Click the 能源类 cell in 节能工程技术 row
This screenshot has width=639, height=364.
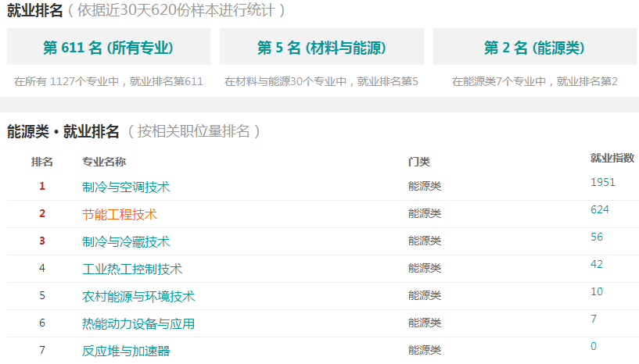425,213
